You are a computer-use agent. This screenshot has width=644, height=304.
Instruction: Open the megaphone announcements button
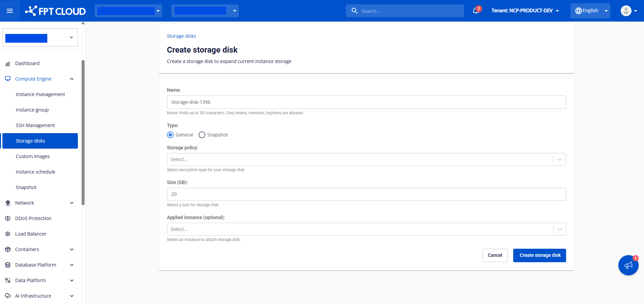[x=628, y=265]
